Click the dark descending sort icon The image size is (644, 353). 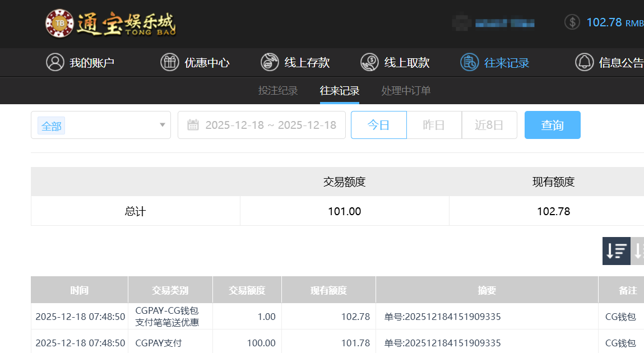(x=616, y=251)
